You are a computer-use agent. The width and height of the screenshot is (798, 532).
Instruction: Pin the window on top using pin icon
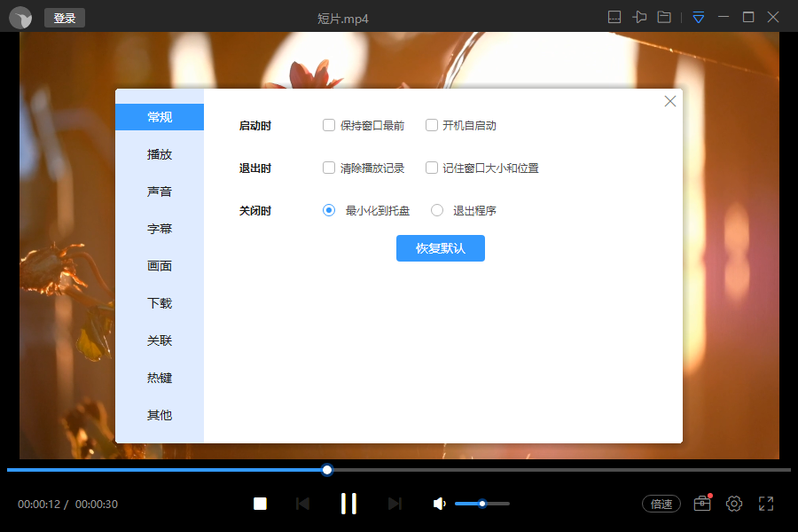click(x=639, y=17)
